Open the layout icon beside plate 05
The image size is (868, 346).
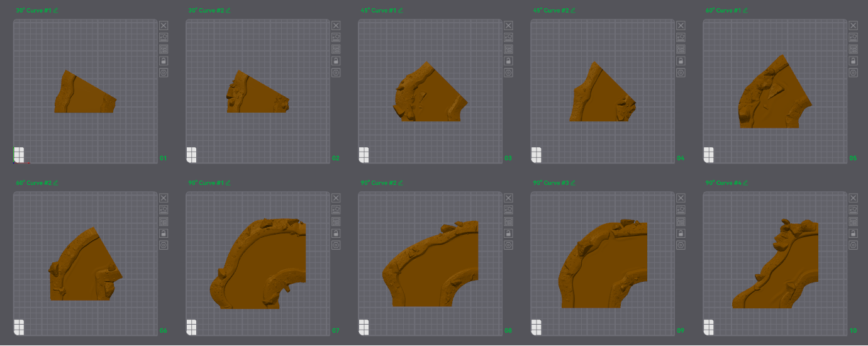coord(853,49)
